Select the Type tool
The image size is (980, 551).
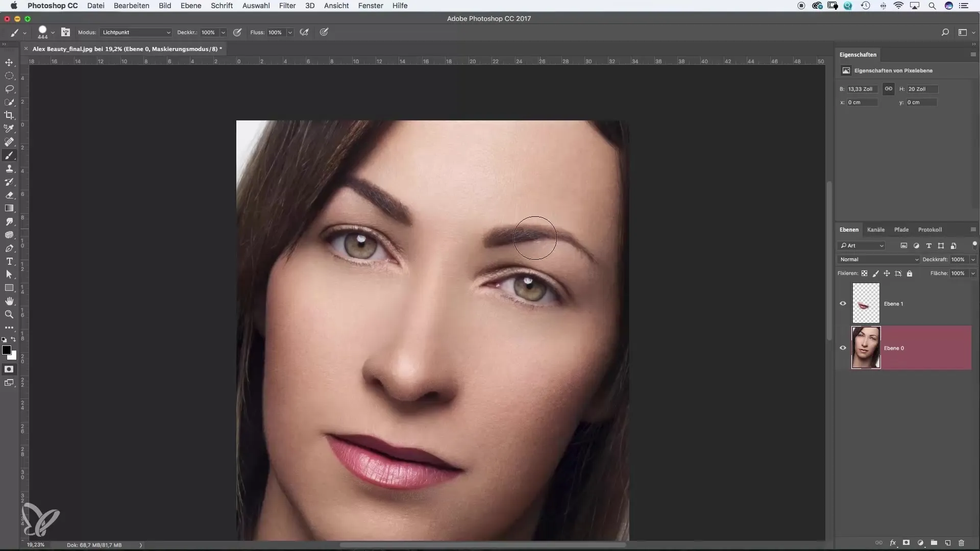point(9,262)
